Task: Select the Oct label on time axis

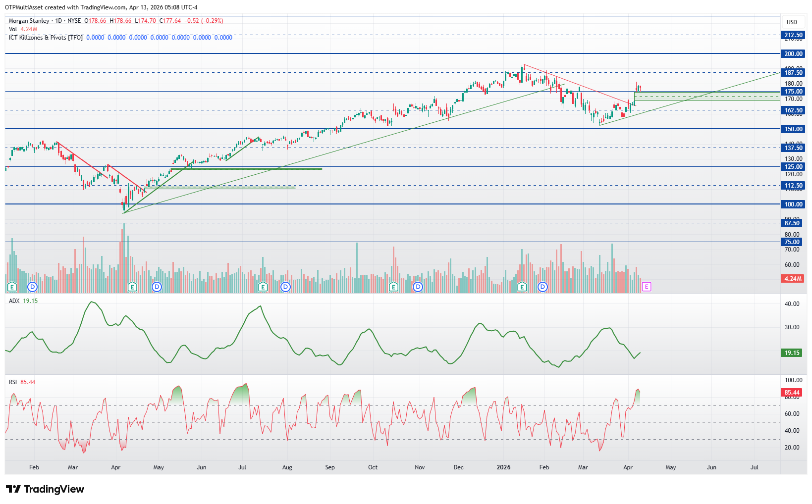Action: click(x=373, y=467)
